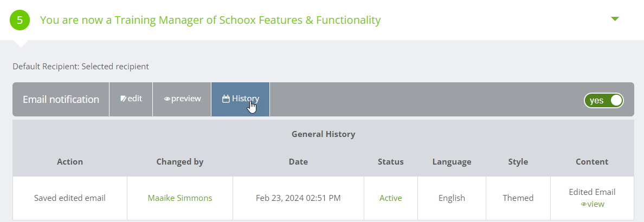Select the History calendar tab
Image resolution: width=644 pixels, height=222 pixels.
pos(241,99)
